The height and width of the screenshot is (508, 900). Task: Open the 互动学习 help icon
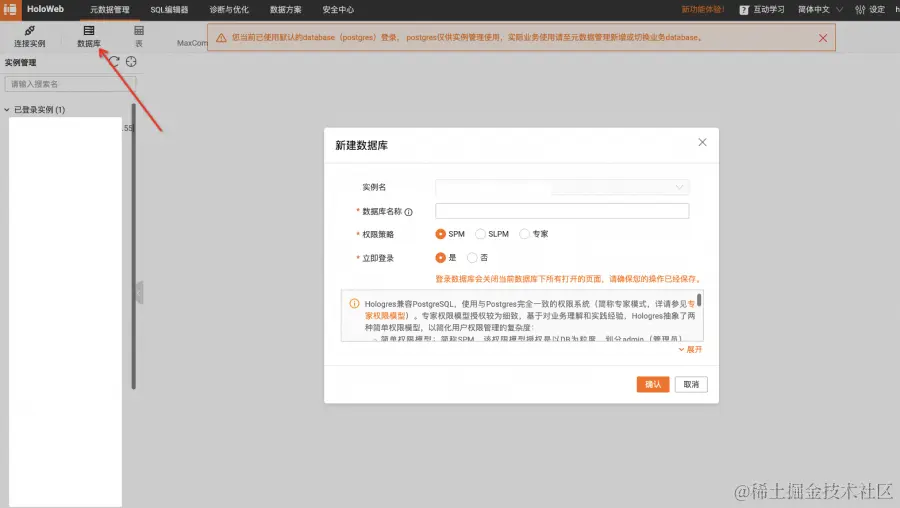coord(744,10)
